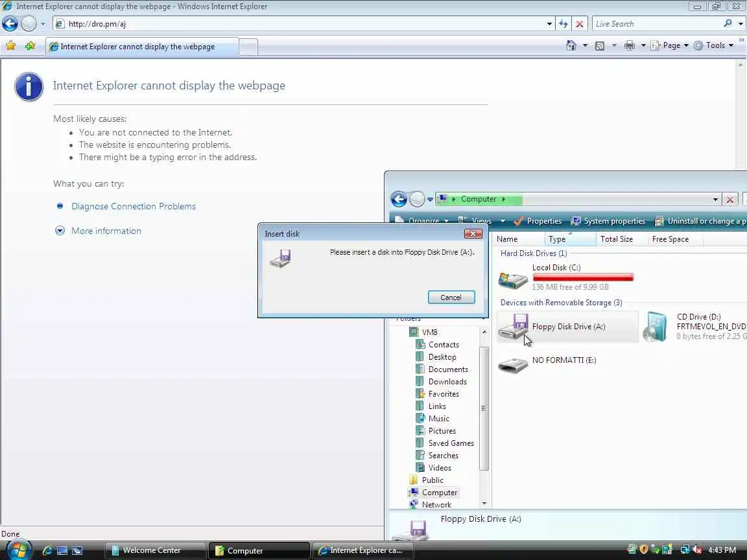Open the Organize menu in the Computer window
747x560 pixels.
click(x=422, y=222)
